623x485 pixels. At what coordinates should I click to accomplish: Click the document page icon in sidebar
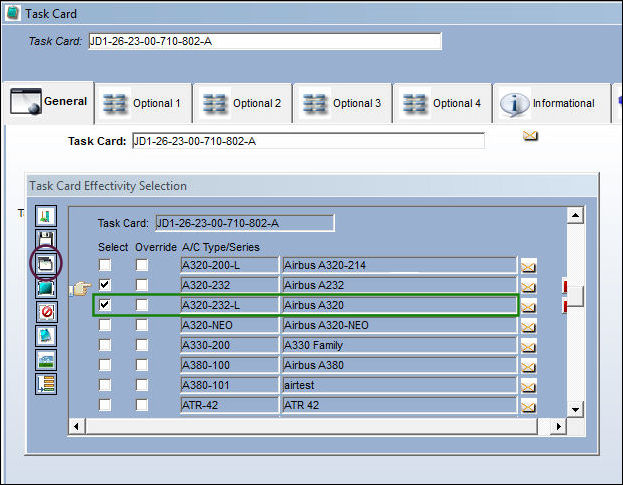pyautogui.click(x=46, y=336)
